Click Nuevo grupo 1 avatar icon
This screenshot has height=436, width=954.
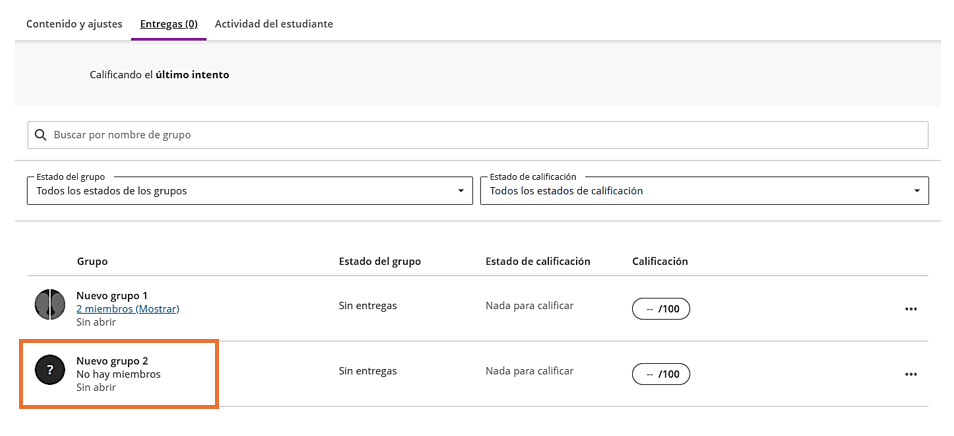click(50, 304)
